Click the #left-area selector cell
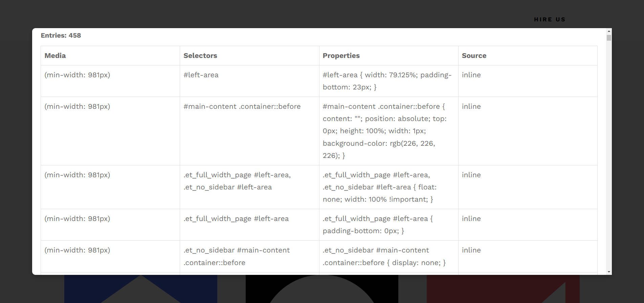644x303 pixels. (201, 75)
